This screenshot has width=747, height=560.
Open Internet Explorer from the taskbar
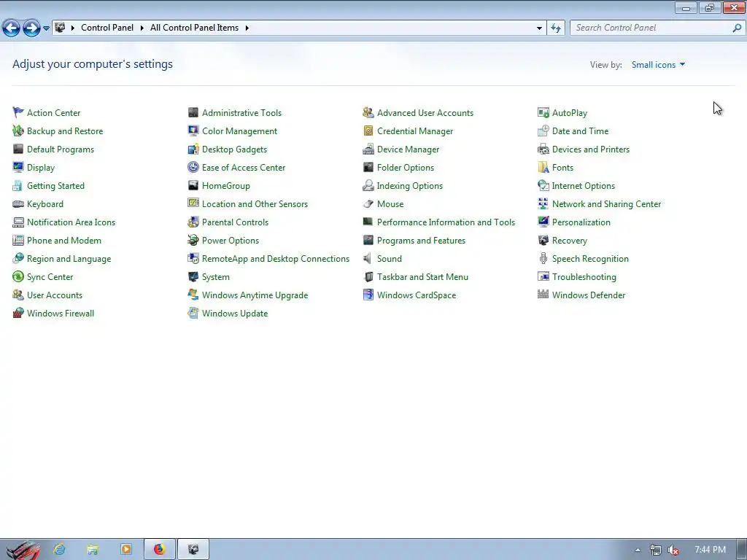click(60, 550)
